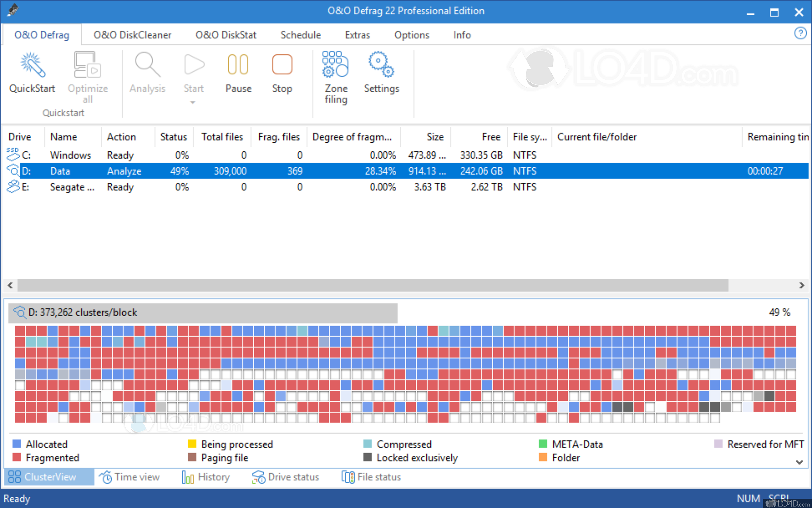Viewport: 812px width, 508px height.
Task: Select the O&O Defrag tab
Action: [x=42, y=35]
